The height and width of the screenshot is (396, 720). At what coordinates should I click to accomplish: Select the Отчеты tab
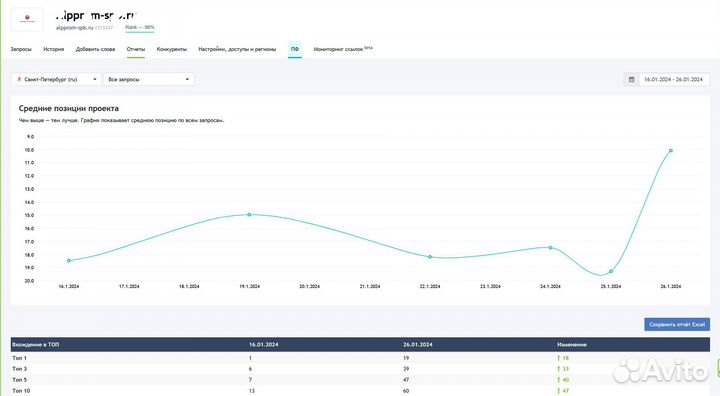point(136,49)
